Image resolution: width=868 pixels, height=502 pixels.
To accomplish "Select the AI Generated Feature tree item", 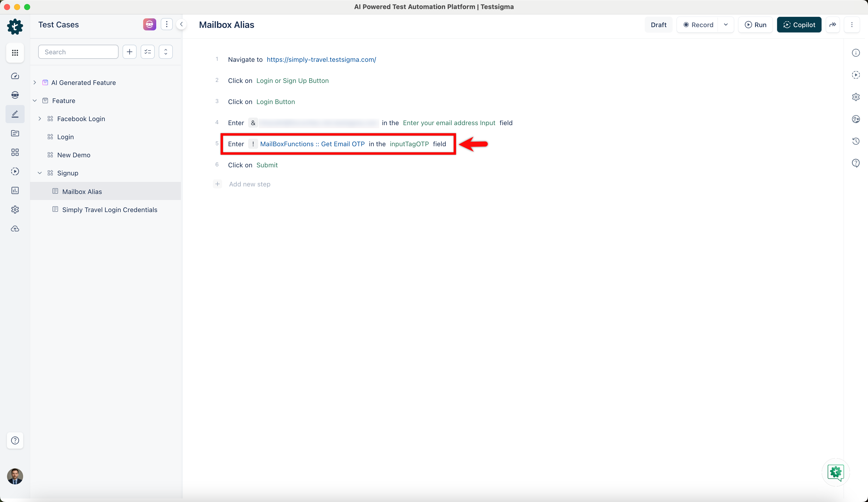I will pyautogui.click(x=83, y=83).
